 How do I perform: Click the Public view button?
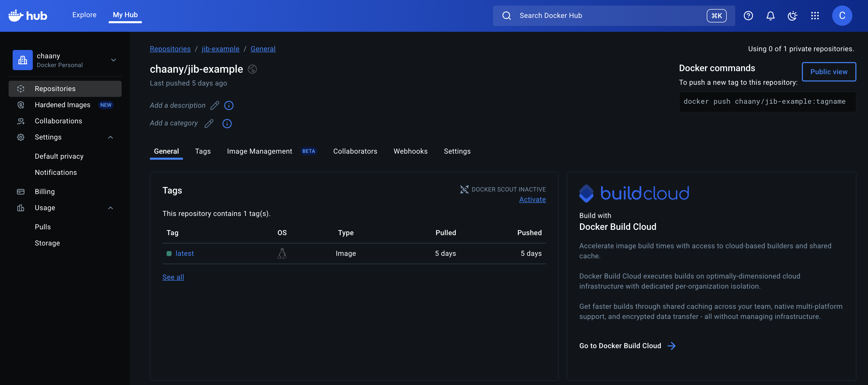click(829, 72)
